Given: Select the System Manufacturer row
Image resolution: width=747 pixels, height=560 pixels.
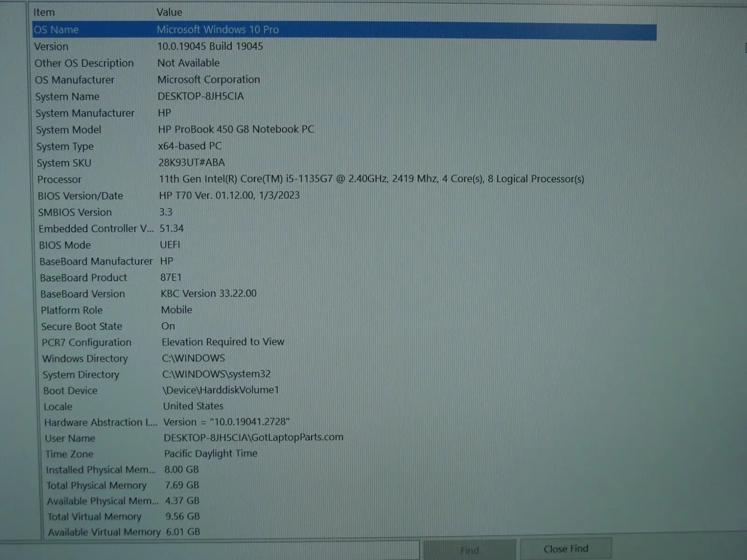Looking at the screenshot, I should (85, 113).
